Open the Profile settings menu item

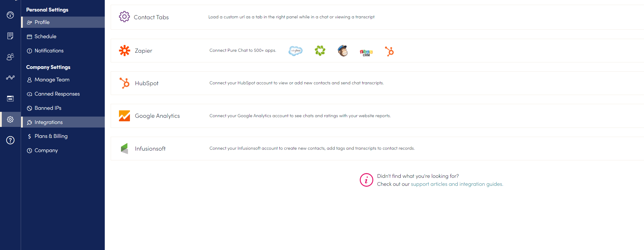pos(42,22)
